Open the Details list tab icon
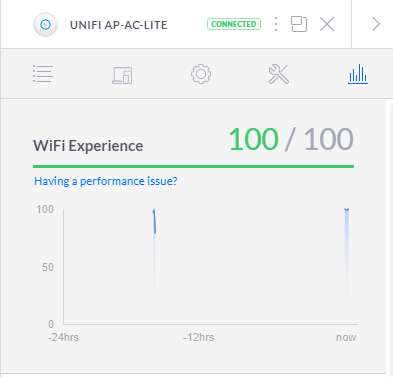Viewport: 393px width, 377px height. click(43, 74)
